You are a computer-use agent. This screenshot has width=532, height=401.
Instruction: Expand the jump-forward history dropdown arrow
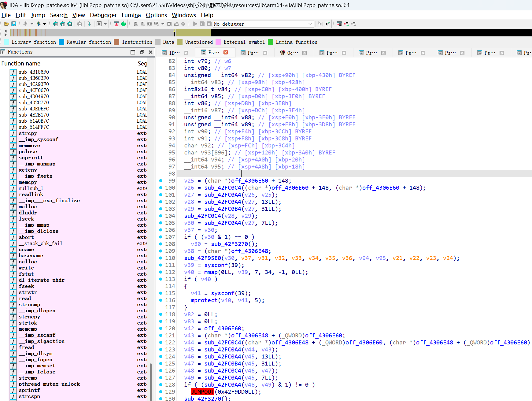(x=45, y=24)
